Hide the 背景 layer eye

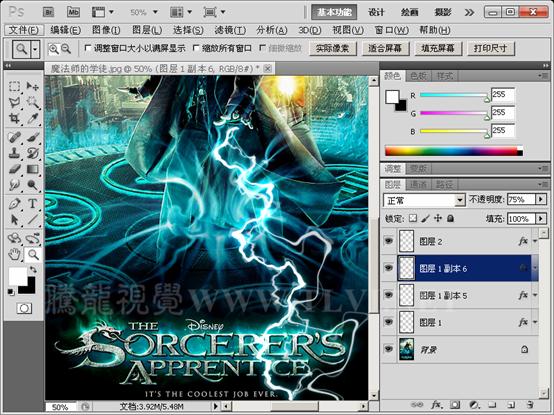(389, 349)
